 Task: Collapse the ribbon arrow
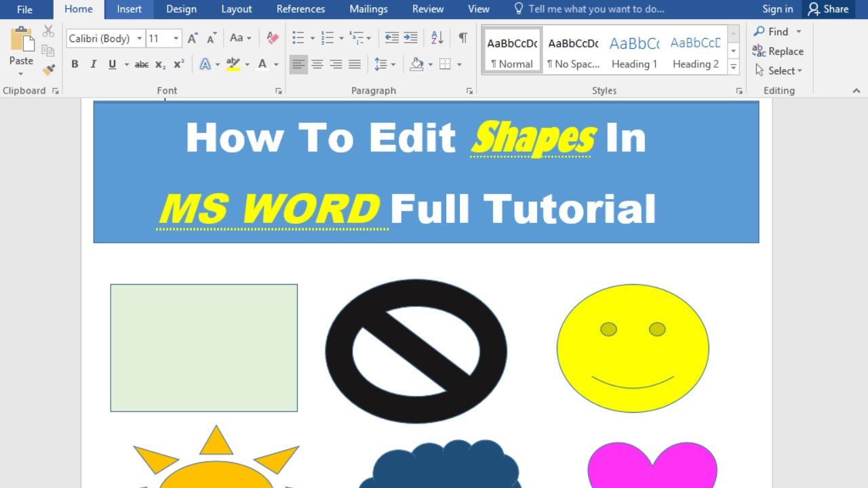(x=856, y=90)
